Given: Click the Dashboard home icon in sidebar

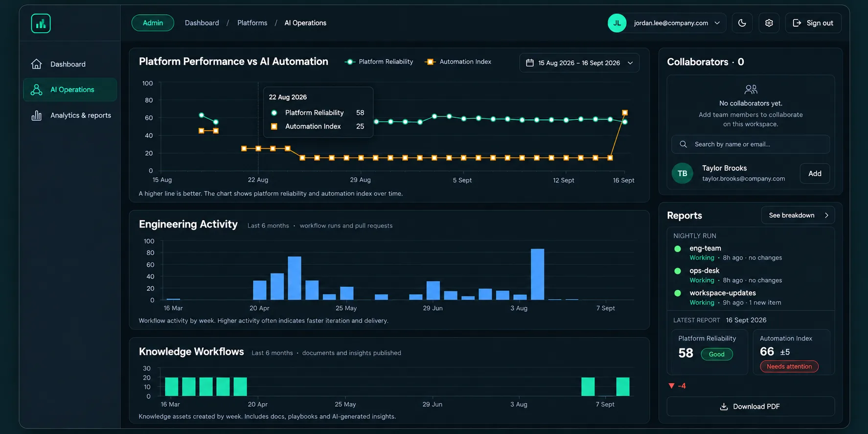Looking at the screenshot, I should (x=36, y=64).
